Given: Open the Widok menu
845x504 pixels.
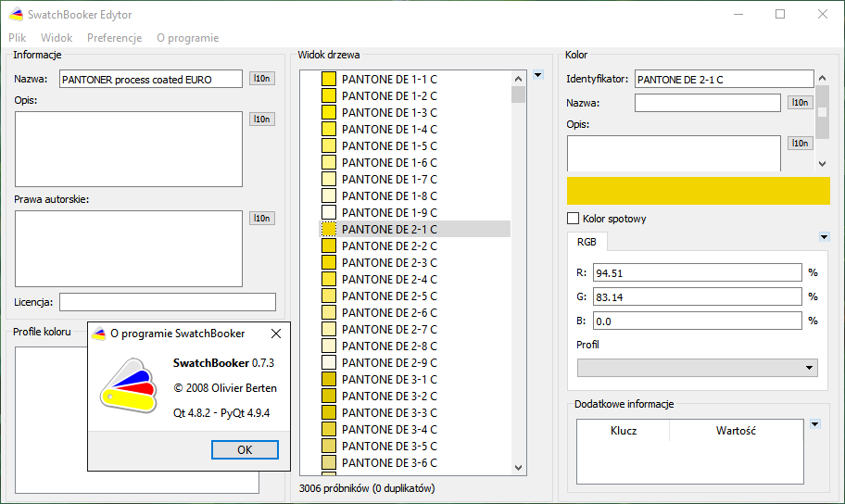Looking at the screenshot, I should click(57, 38).
